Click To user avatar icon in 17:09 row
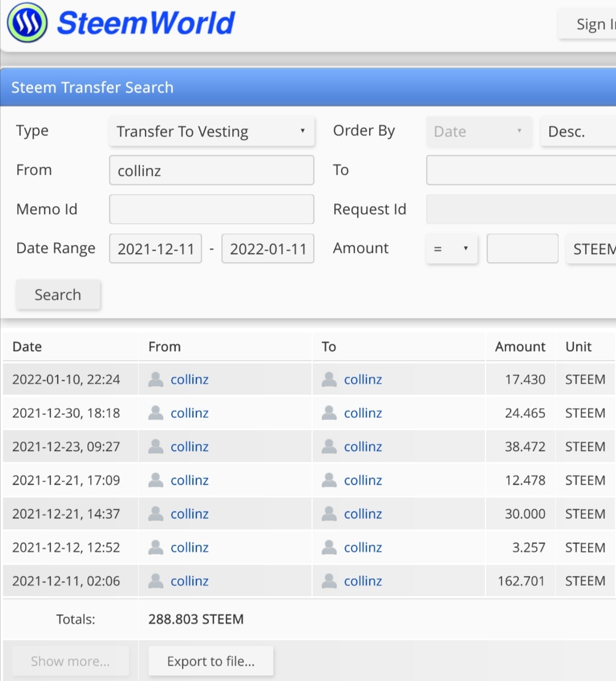The width and height of the screenshot is (616, 681). [330, 480]
